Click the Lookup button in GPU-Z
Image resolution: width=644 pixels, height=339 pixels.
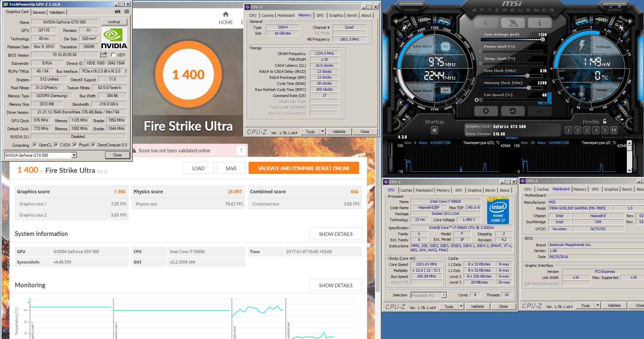coord(114,22)
